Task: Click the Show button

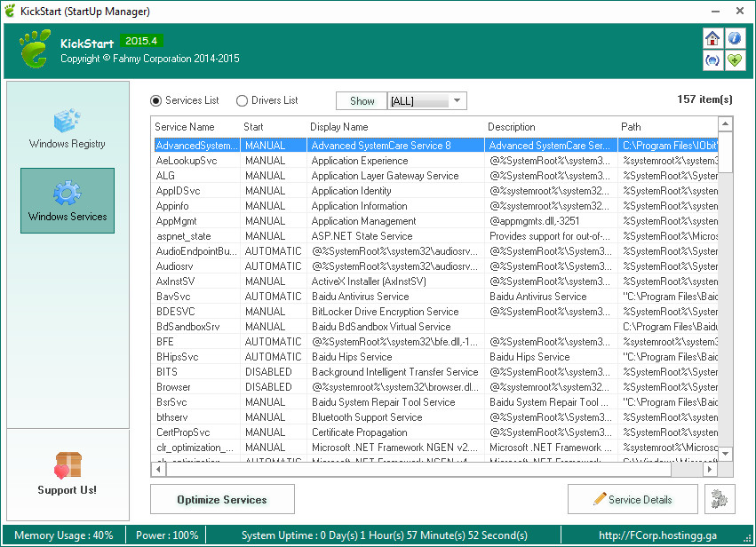Action: point(362,100)
